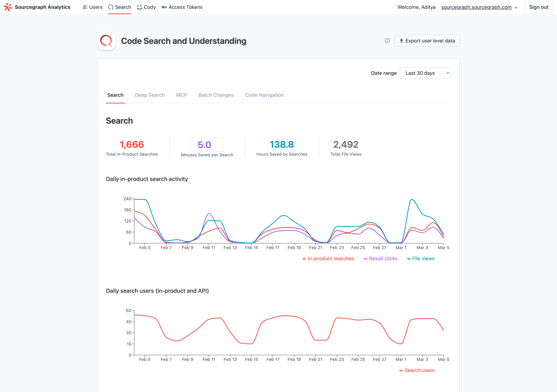This screenshot has width=557, height=392.
Task: Click the info circle icon beside Export
Action: [x=387, y=41]
